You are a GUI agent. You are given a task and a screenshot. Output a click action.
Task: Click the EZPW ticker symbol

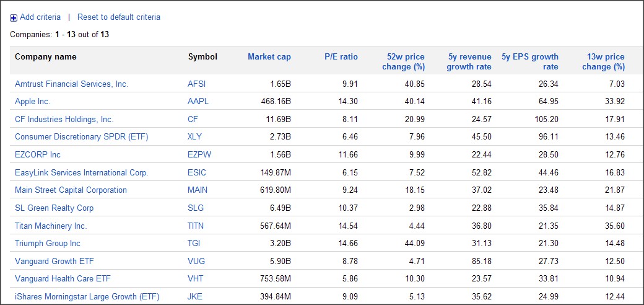point(199,155)
